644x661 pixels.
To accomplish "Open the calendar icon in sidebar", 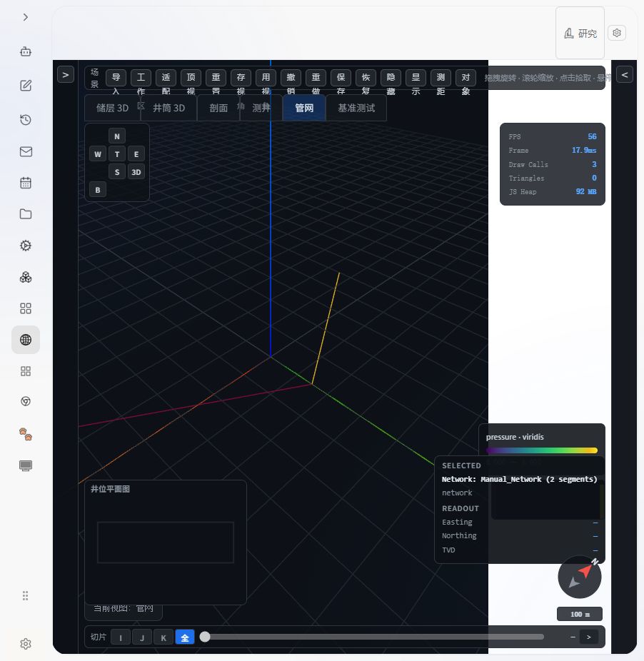I will click(x=26, y=183).
